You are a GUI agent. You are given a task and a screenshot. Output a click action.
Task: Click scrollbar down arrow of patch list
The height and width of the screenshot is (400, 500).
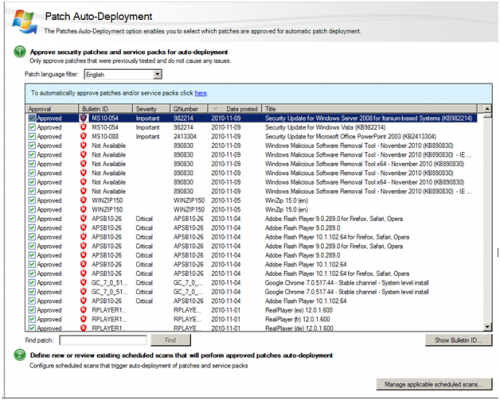pos(487,327)
